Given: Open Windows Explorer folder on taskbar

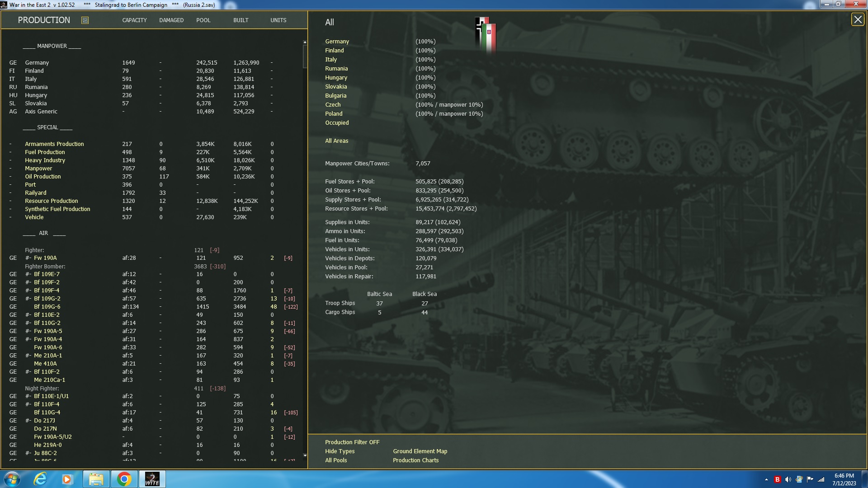Looking at the screenshot, I should (x=96, y=479).
